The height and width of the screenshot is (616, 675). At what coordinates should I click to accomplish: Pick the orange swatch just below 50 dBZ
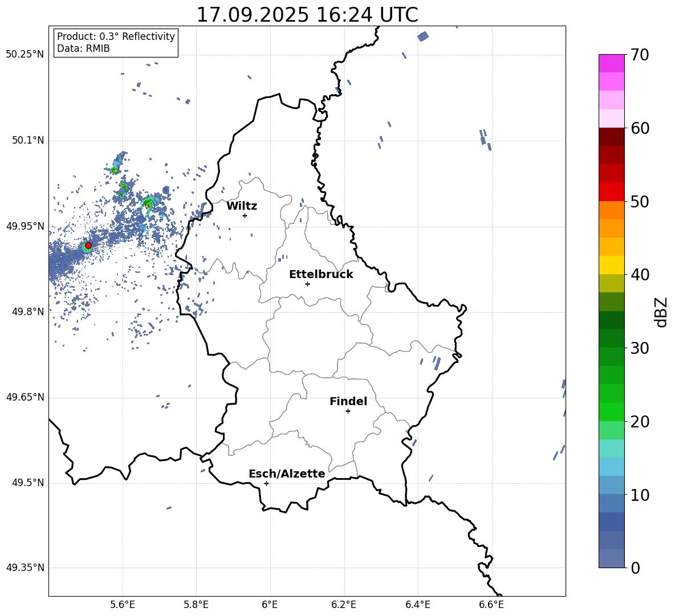[611, 210]
